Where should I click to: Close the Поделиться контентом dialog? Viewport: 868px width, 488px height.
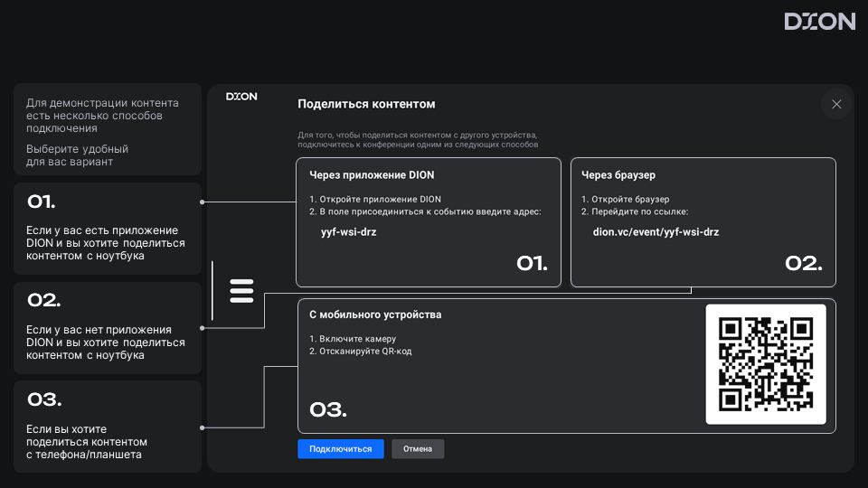click(836, 104)
